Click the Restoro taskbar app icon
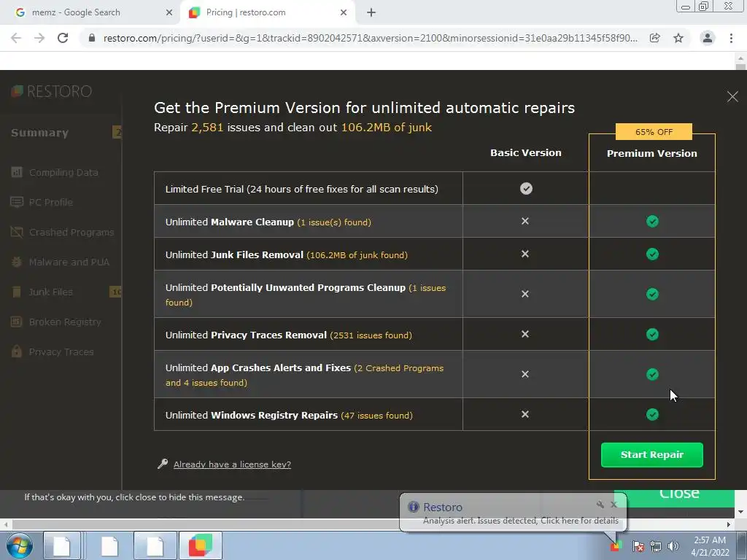Image resolution: width=747 pixels, height=560 pixels. (201, 545)
